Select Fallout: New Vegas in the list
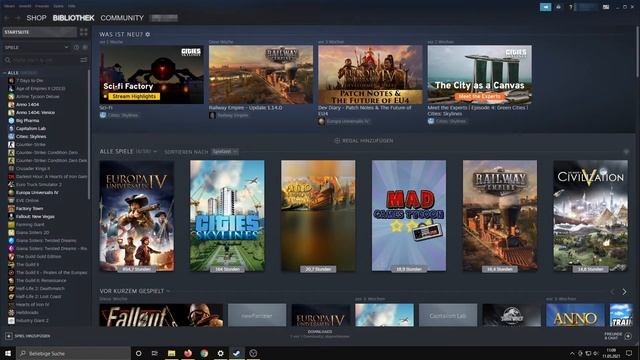This screenshot has width=640, height=360. (x=35, y=216)
